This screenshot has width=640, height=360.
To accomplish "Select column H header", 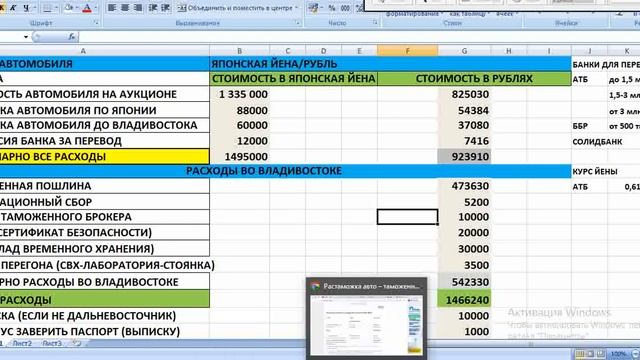I will click(509, 51).
